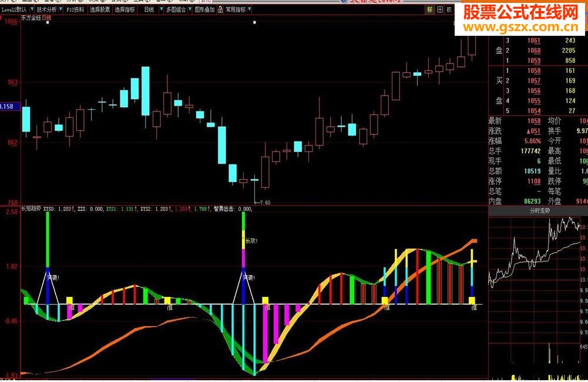Click the rightmost 准 marker
Image resolution: width=588 pixels, height=382 pixels.
click(474, 307)
